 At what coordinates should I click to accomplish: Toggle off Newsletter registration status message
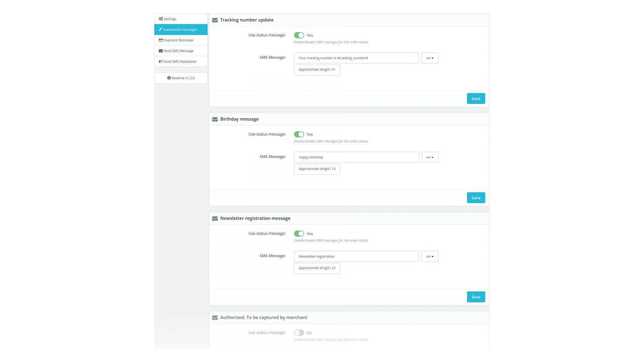click(x=299, y=234)
